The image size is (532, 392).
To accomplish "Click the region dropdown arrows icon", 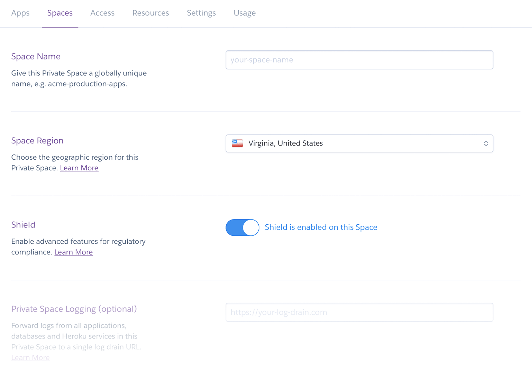I will [486, 143].
